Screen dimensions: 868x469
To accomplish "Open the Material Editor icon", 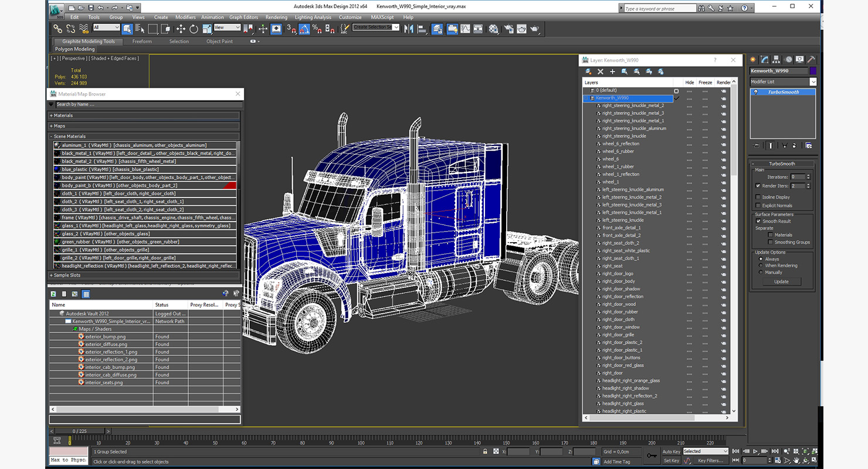I will tap(493, 29).
